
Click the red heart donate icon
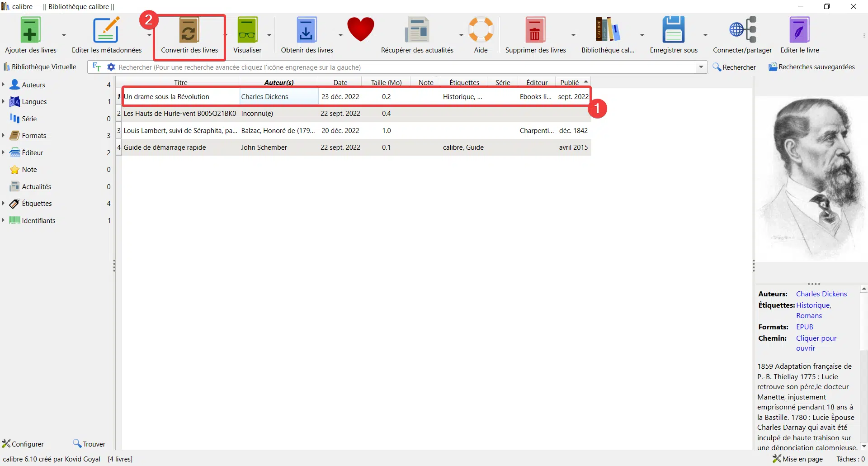[361, 29]
